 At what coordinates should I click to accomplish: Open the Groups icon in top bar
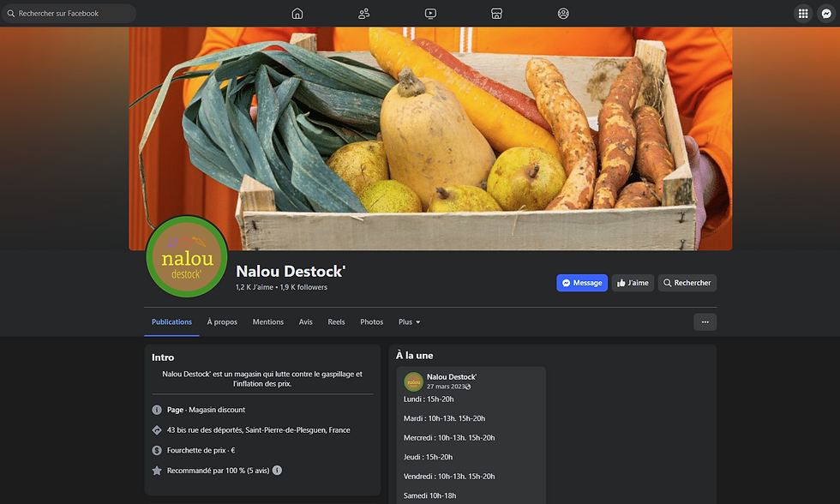click(x=563, y=14)
